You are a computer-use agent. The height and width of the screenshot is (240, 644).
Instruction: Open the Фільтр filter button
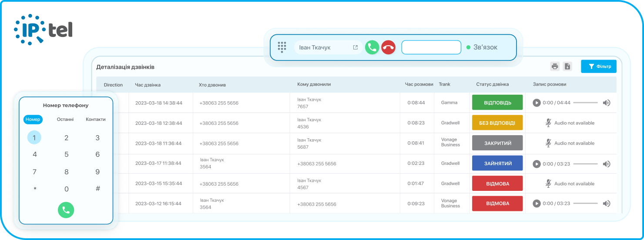tap(599, 67)
